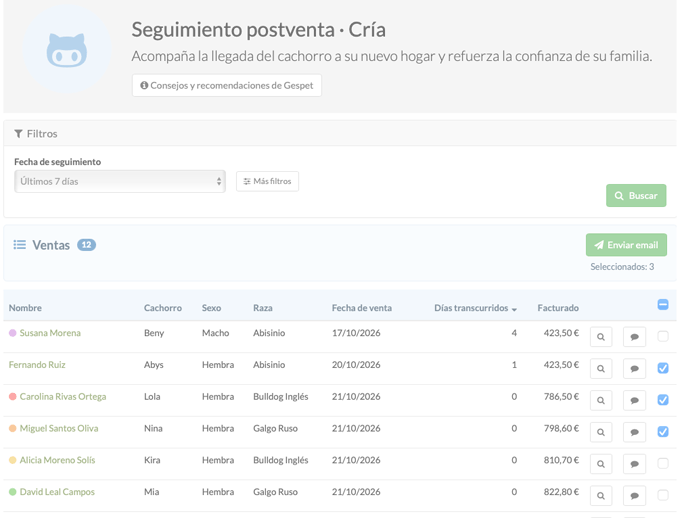Click red color dot beside Carolina Rivas Ortega
682x518 pixels.
coord(13,396)
